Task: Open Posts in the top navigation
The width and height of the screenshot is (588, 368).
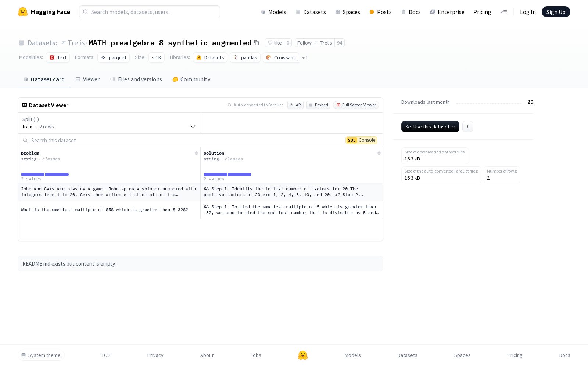Action: pos(380,12)
